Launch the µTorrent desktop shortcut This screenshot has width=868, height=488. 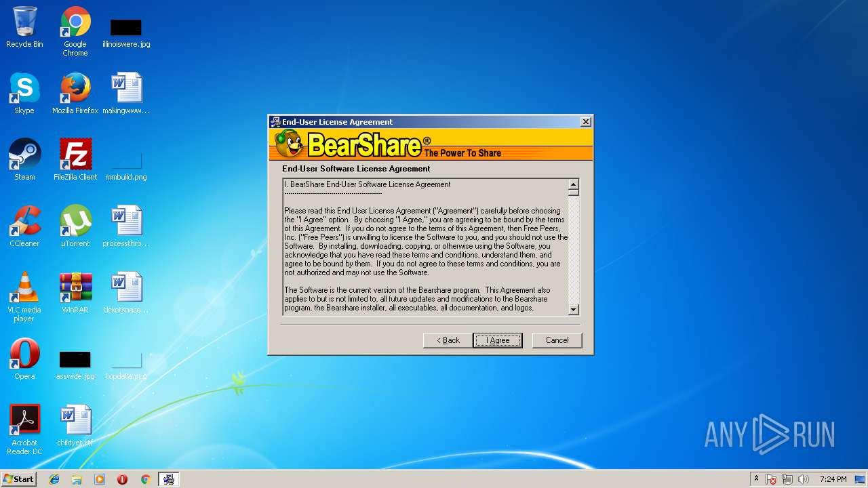tap(75, 226)
